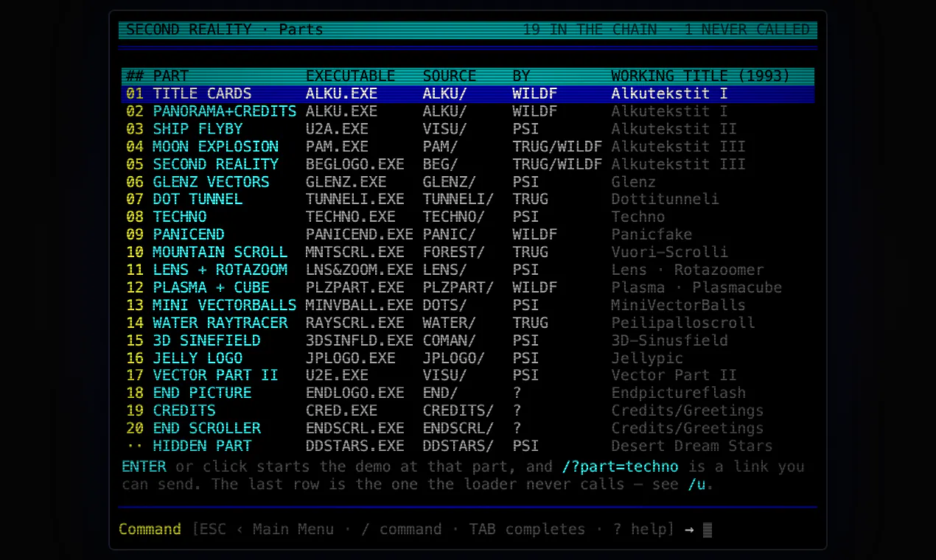Follow the /u command link
The width and height of the screenshot is (936, 560).
click(696, 484)
